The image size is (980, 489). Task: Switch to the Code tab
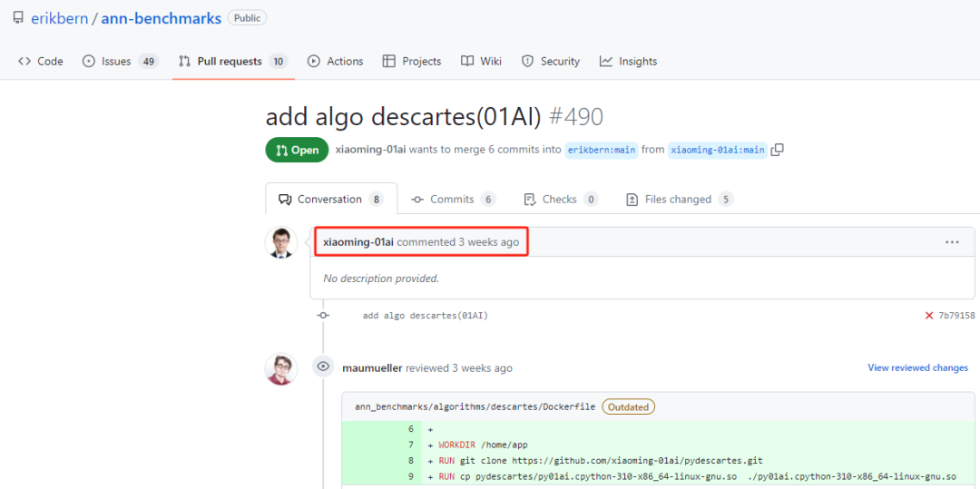[41, 61]
